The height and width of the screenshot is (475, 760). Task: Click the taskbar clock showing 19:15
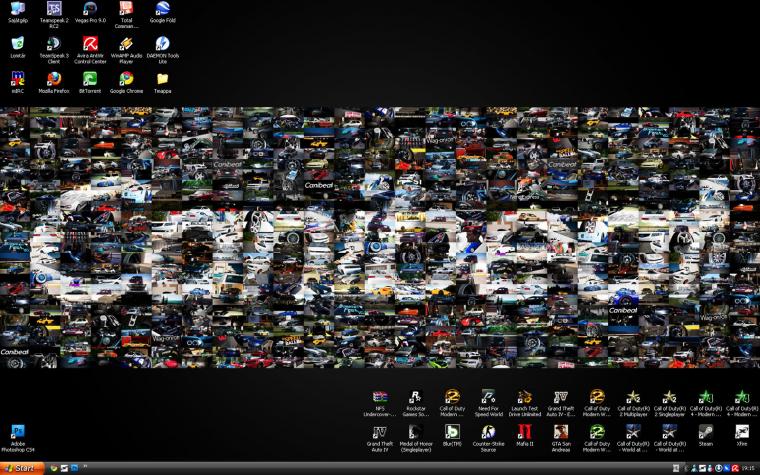click(x=749, y=468)
